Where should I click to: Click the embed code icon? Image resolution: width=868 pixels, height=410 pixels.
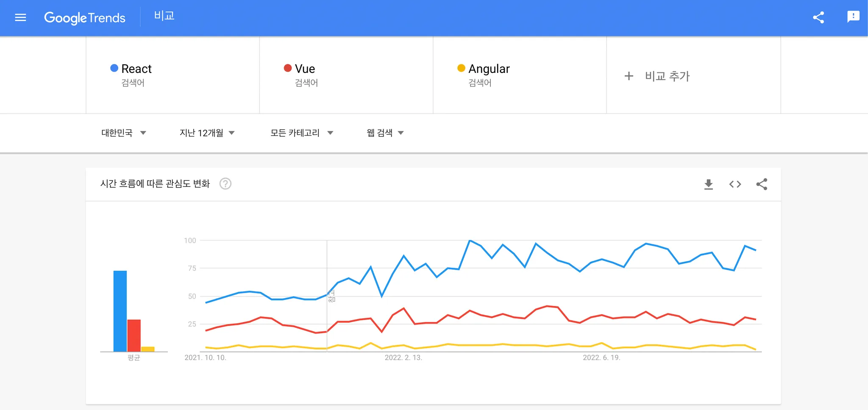tap(735, 184)
